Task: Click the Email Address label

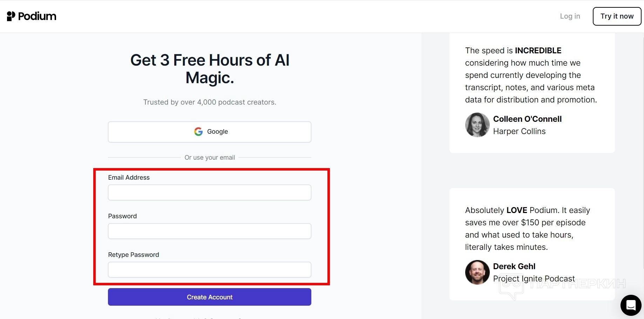Action: 129,178
